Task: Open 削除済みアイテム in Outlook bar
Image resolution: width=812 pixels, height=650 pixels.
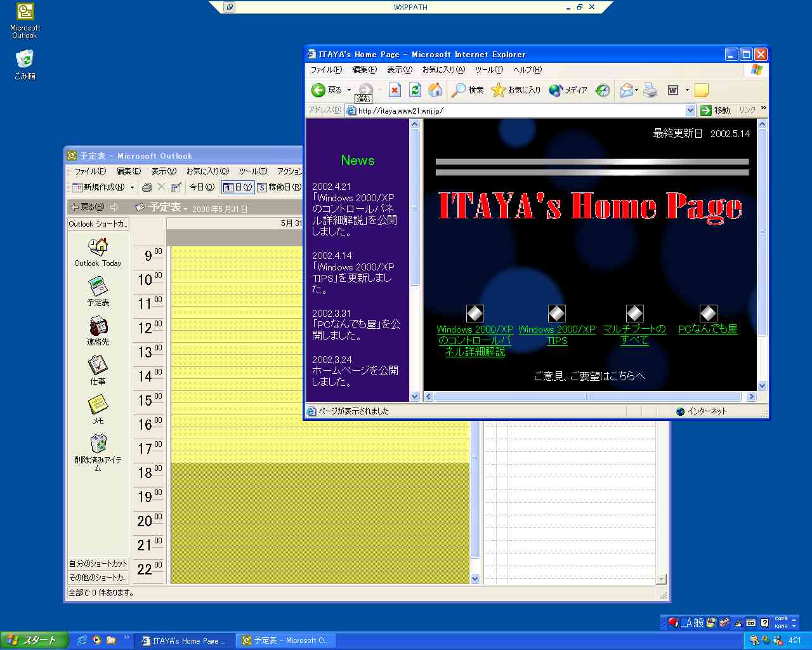Action: coord(98,452)
